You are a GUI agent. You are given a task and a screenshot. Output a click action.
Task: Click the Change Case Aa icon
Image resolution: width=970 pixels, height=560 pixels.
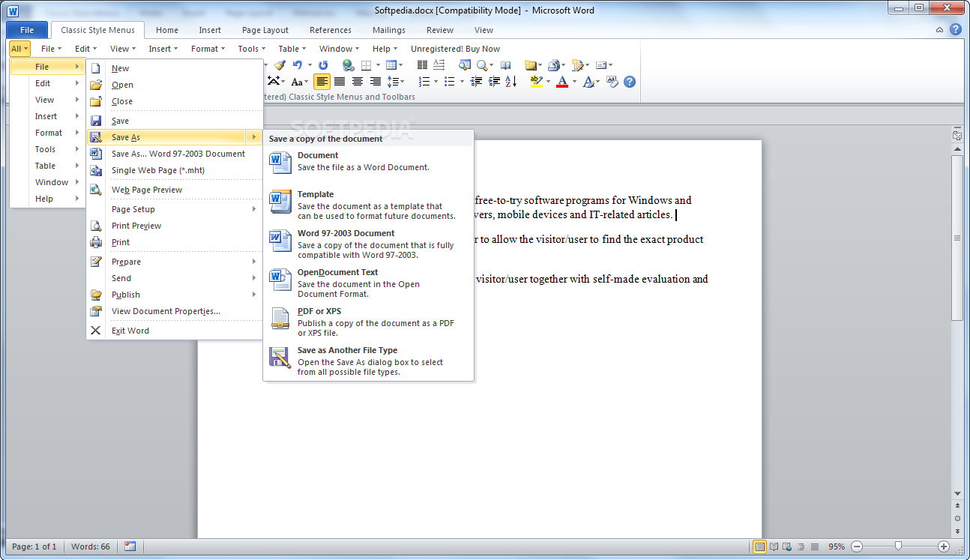297,82
